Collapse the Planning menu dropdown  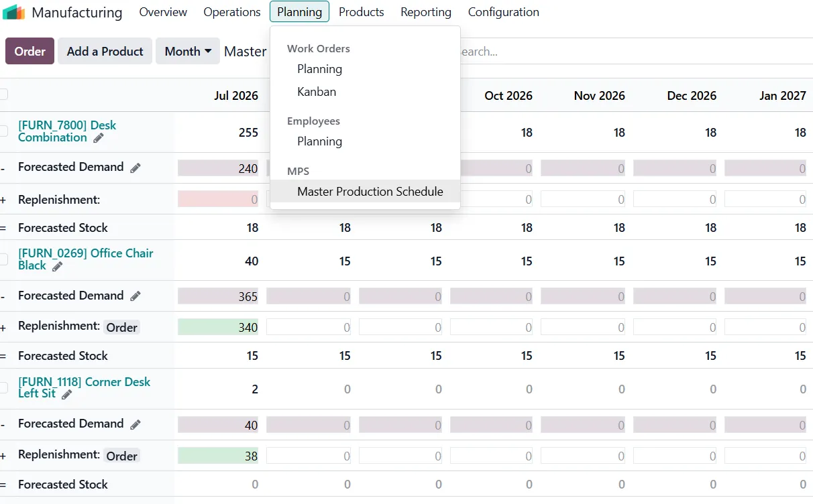click(x=299, y=12)
